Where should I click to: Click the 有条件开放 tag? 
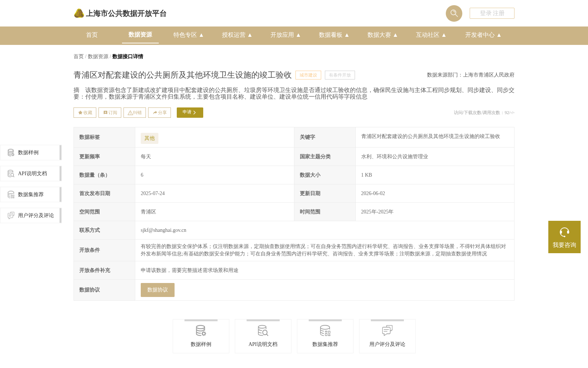340,75
